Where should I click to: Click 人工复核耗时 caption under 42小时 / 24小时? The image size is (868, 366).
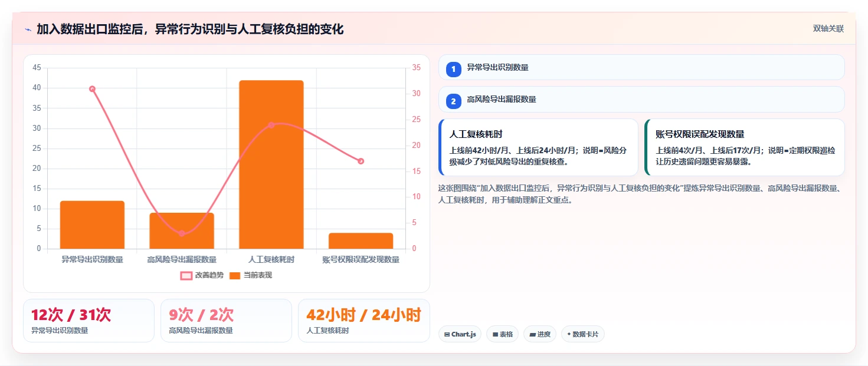(x=327, y=331)
